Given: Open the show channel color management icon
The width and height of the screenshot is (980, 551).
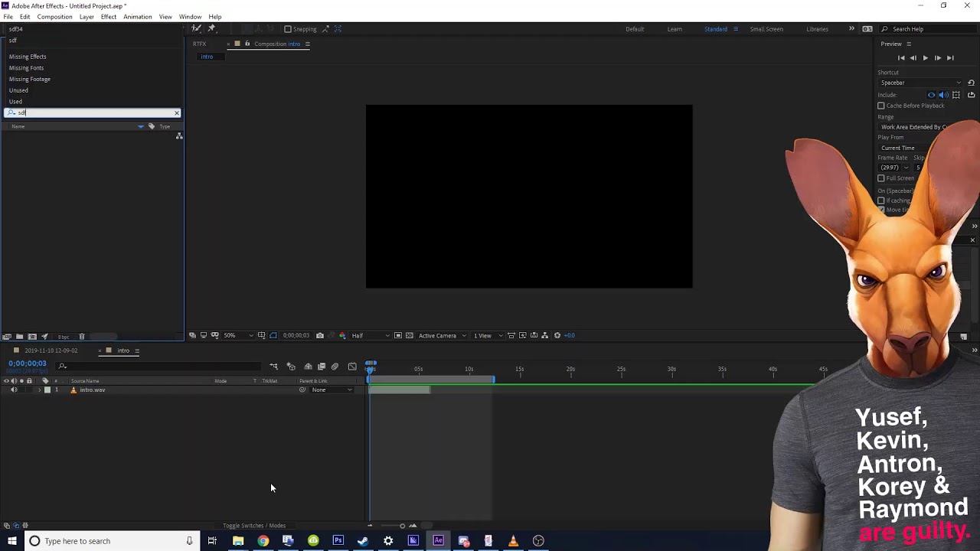Looking at the screenshot, I should pyautogui.click(x=342, y=335).
